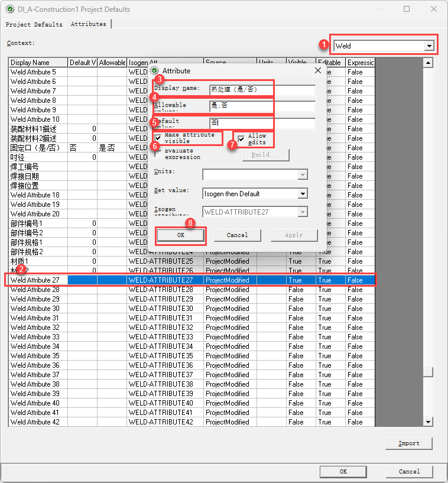Uncheck the Allow edits checkbox

[x=241, y=139]
